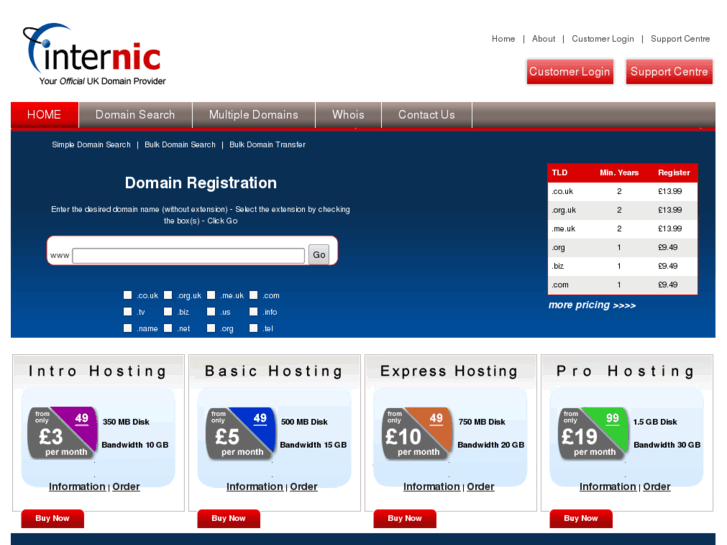Click the Pro Hosting £19 price badge
This screenshot has height=545, width=727.
593,433
